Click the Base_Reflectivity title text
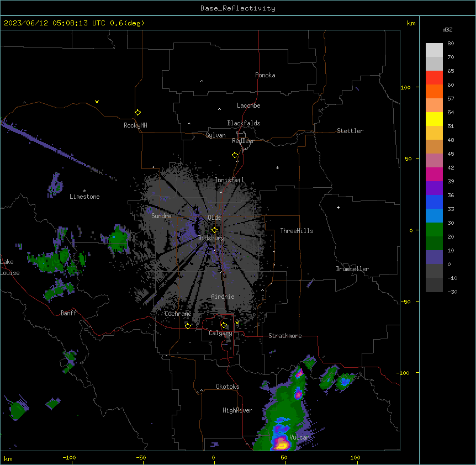The width and height of the screenshot is (476, 465). [x=238, y=8]
